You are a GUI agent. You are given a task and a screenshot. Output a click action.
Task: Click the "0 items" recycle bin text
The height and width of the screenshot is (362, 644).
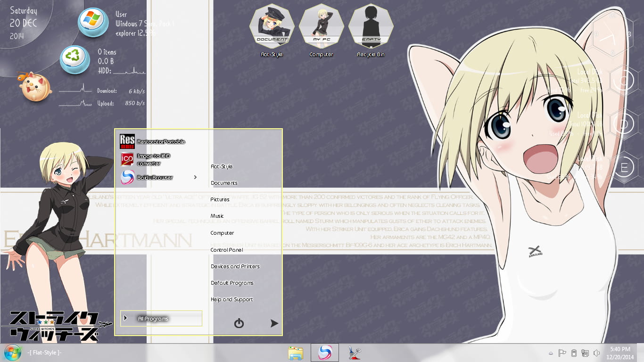[x=107, y=52]
